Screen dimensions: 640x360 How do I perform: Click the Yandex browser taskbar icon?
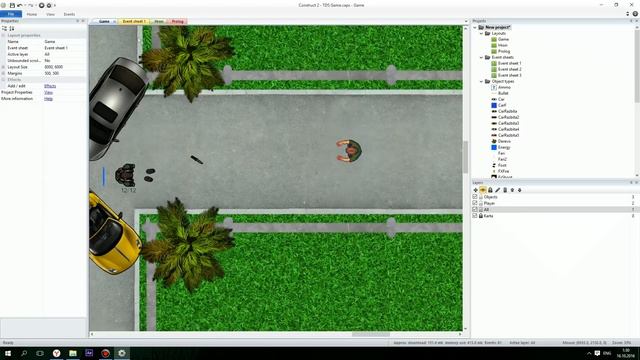pyautogui.click(x=56, y=353)
